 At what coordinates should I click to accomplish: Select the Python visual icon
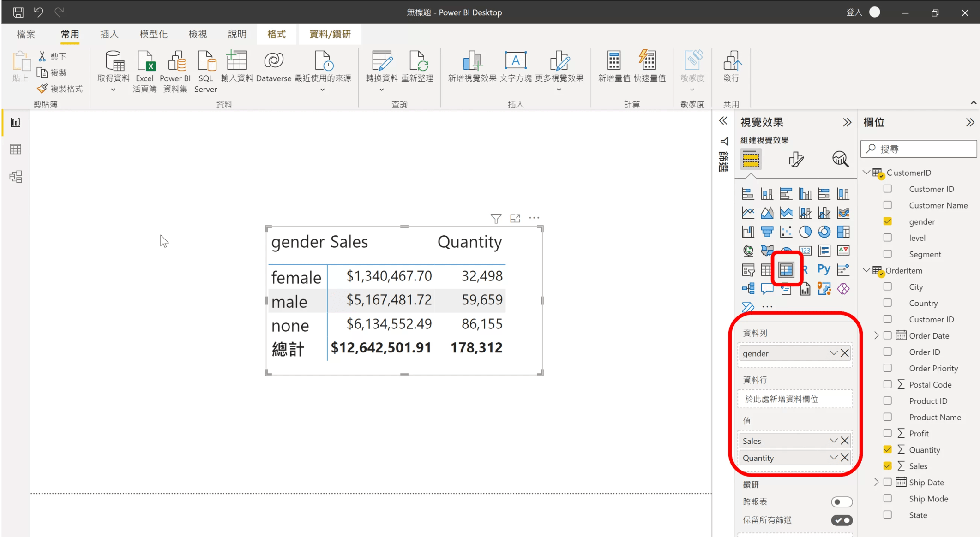click(824, 269)
